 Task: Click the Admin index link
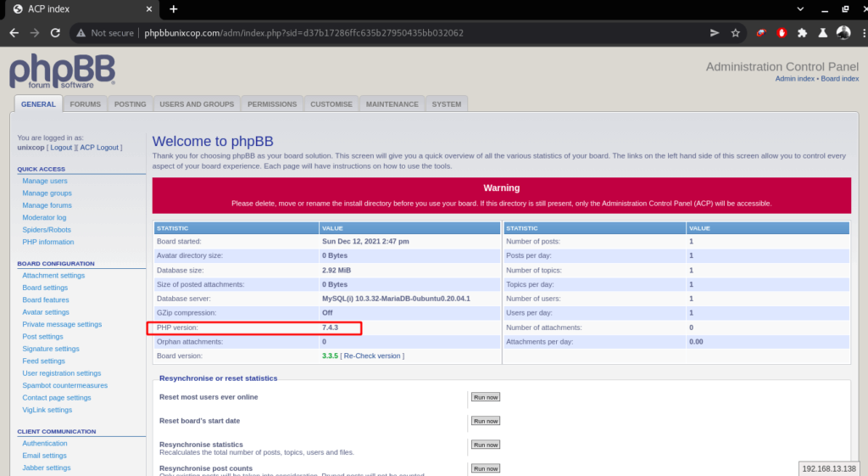(x=794, y=79)
